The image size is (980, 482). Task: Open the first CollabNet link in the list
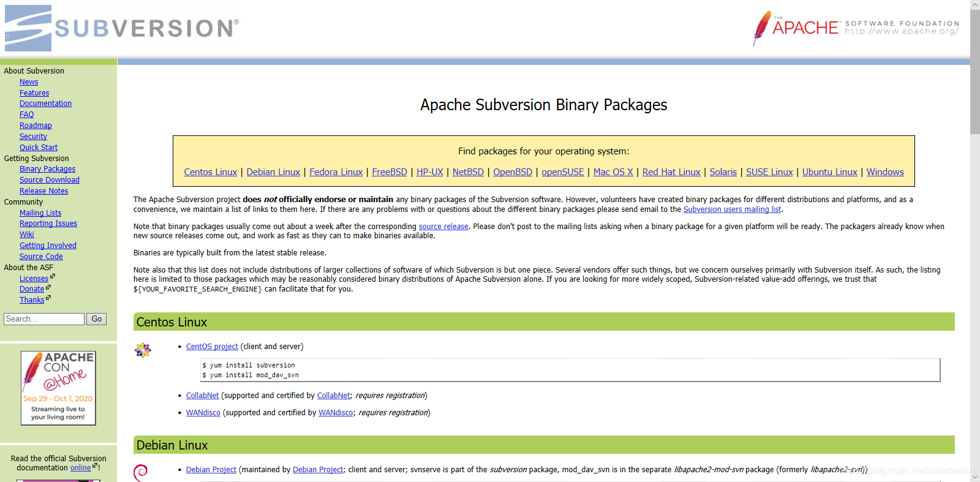pos(203,396)
